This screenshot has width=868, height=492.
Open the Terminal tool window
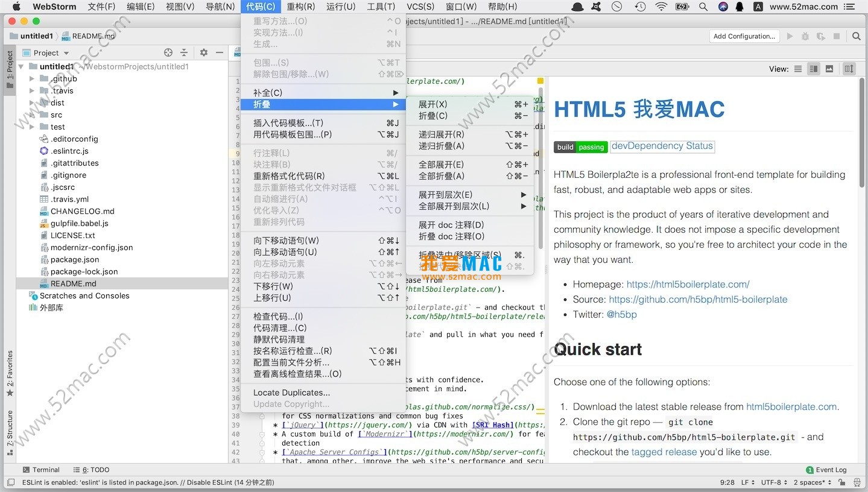[41, 470]
